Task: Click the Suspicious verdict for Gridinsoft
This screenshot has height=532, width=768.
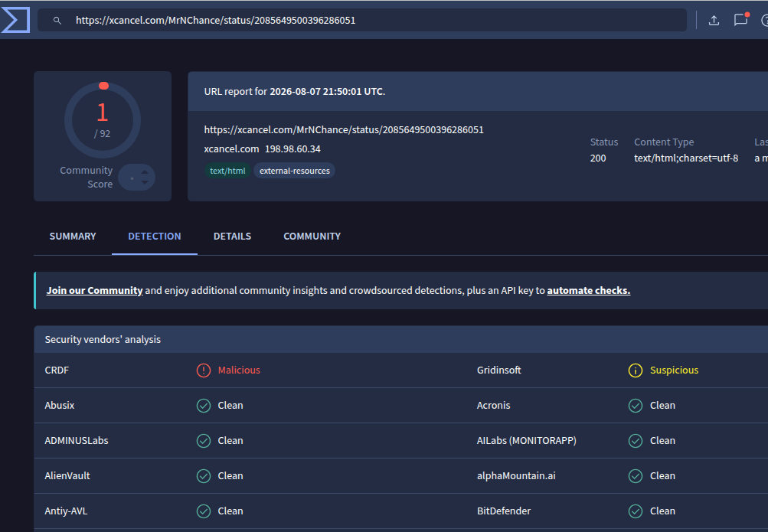Action: click(674, 370)
